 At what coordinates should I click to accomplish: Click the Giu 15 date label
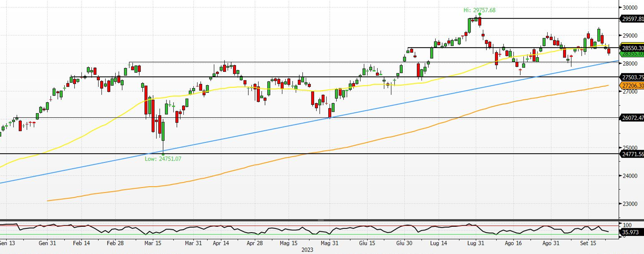367,243
